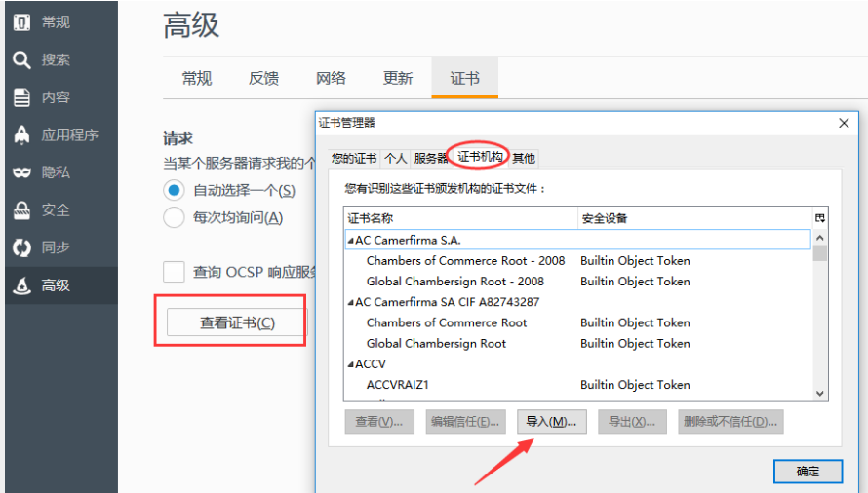Image resolution: width=868 pixels, height=493 pixels.
Task: Click the 编辑信任(E)... button
Action: (465, 422)
